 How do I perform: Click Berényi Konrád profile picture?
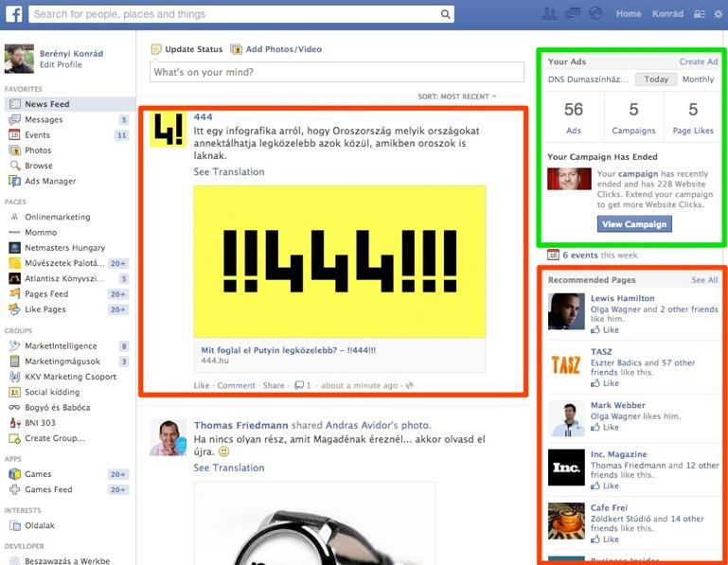[x=20, y=59]
